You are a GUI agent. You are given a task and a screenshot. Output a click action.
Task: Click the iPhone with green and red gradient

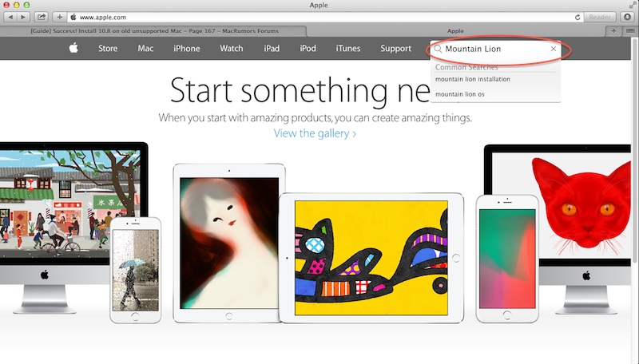point(507,259)
